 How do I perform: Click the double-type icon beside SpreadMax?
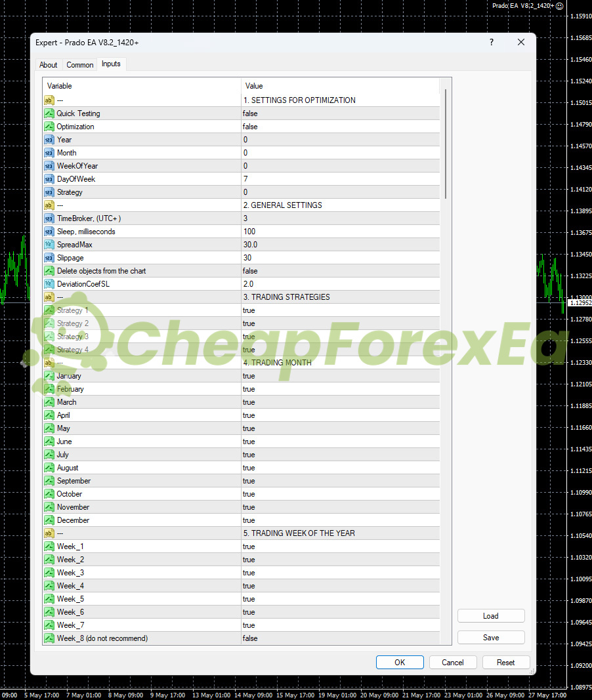49,245
